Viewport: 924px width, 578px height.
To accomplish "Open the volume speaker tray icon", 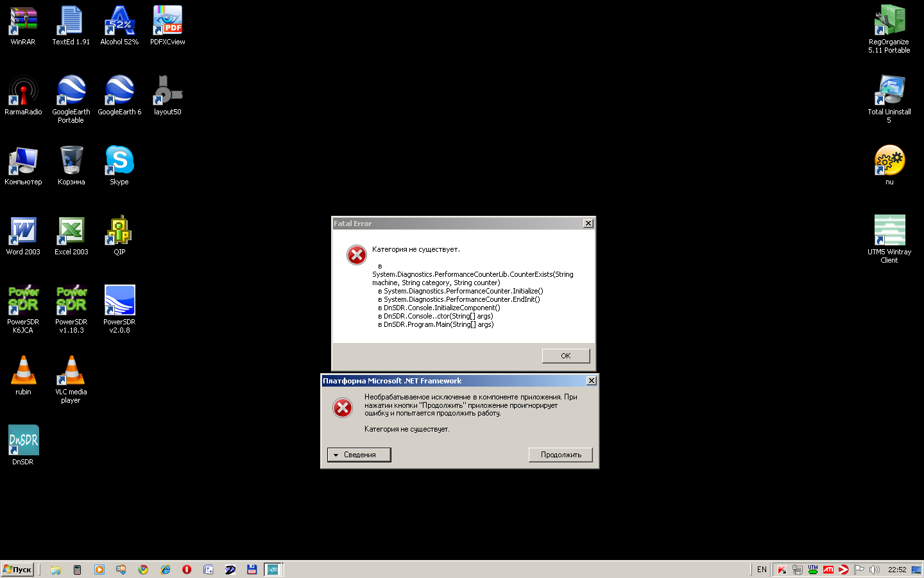I will [874, 570].
